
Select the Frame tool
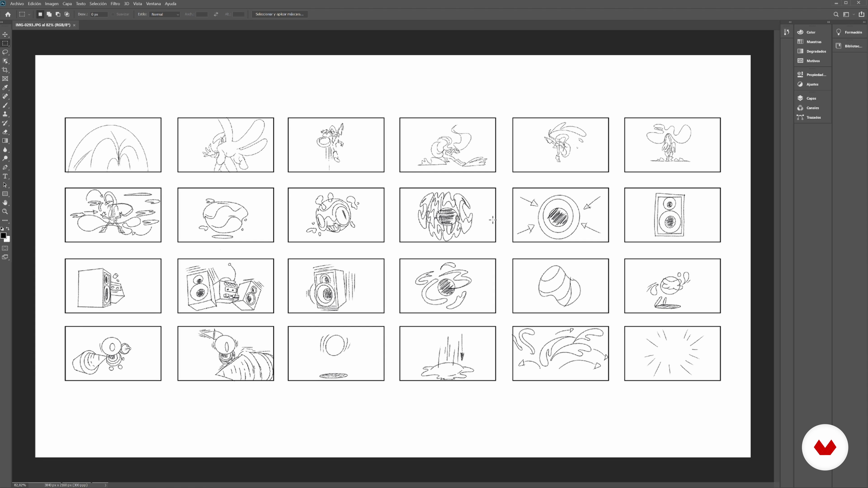5,79
